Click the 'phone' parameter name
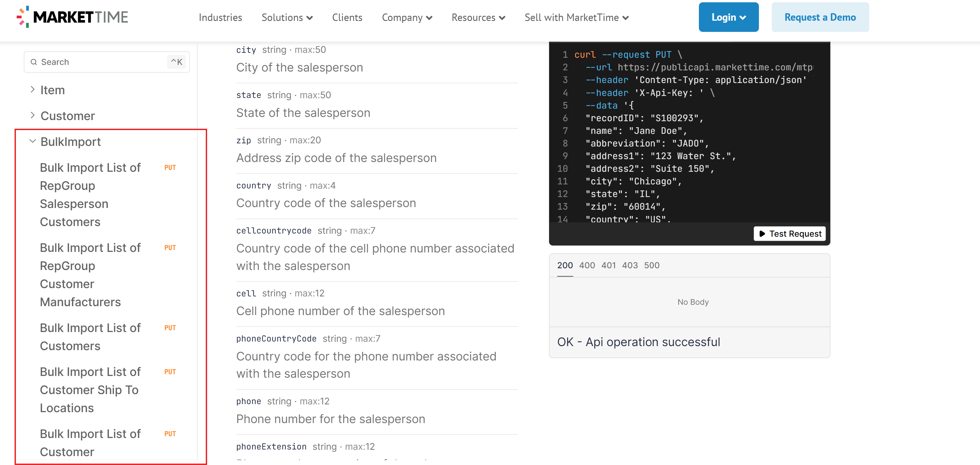980x465 pixels. pyautogui.click(x=248, y=401)
